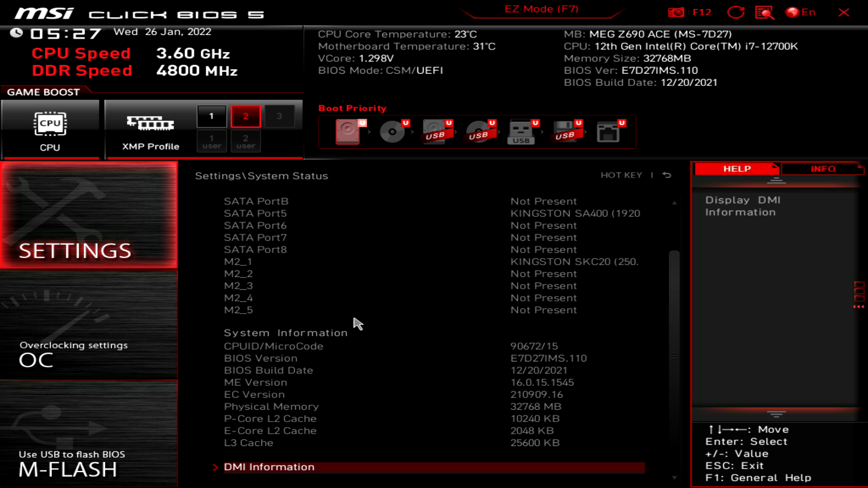Click the refresh icon in the title bar

[736, 12]
